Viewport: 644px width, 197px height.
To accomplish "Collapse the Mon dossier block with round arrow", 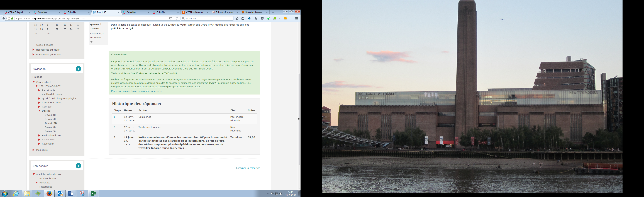I will [x=78, y=166].
